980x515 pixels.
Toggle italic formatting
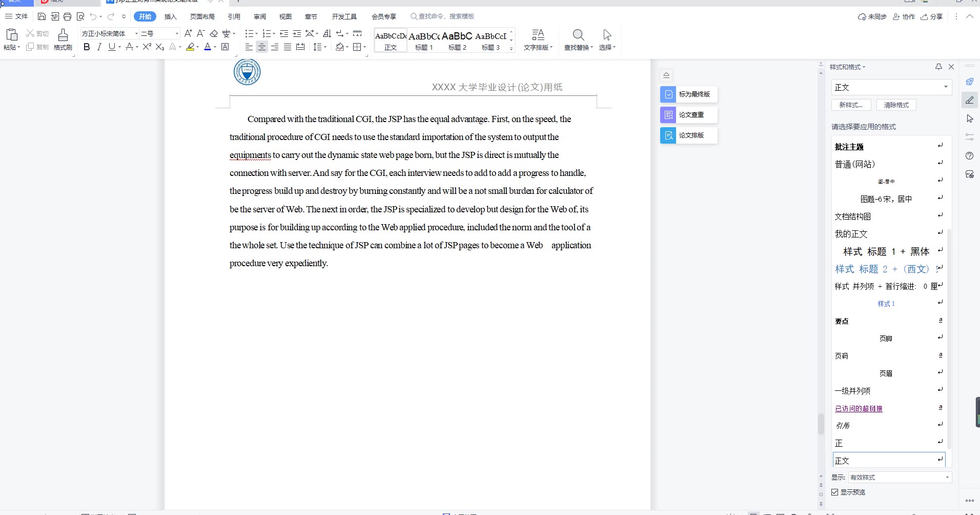(x=99, y=47)
